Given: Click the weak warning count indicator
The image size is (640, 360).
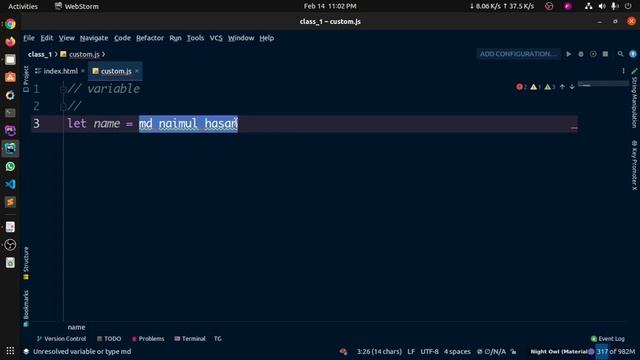Looking at the screenshot, I should click(x=549, y=87).
